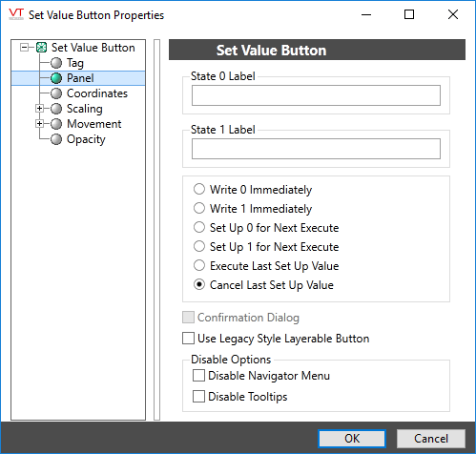476x454 pixels.
Task: Expand the Scaling tree node
Action: [39, 109]
